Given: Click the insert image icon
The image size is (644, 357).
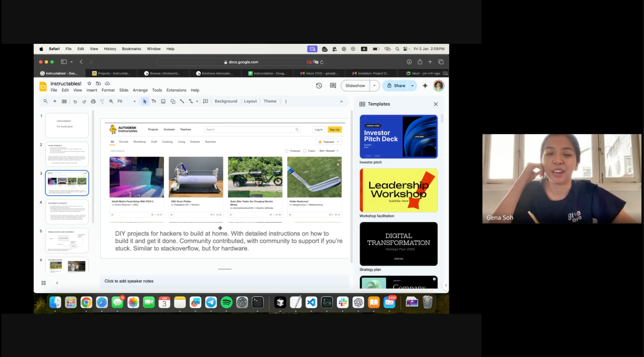Looking at the screenshot, I should coord(163,101).
